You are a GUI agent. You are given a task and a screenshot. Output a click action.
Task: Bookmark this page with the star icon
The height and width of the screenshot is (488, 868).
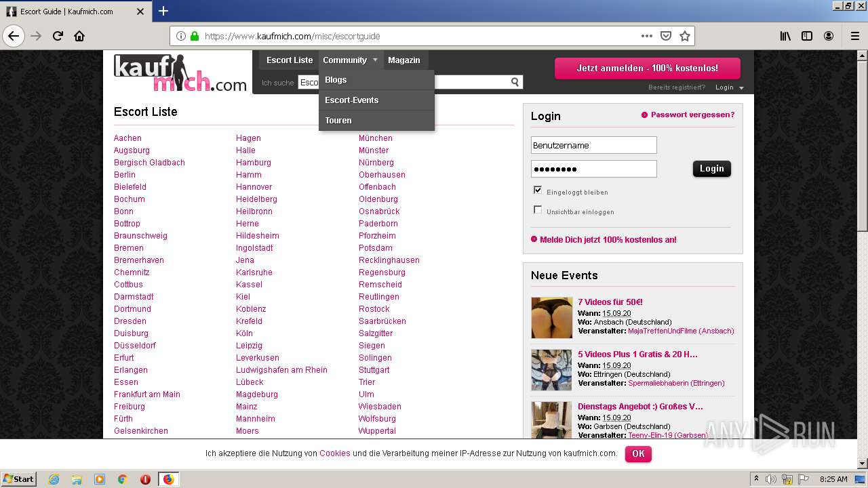(x=685, y=36)
